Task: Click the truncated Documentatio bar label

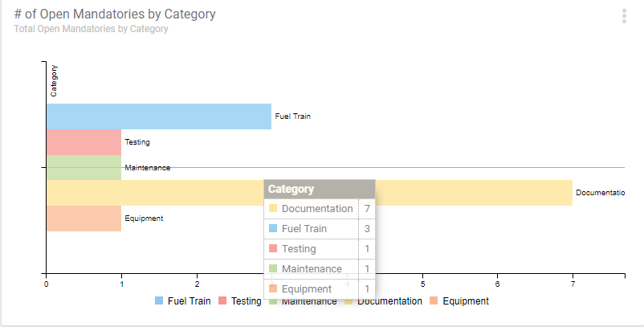Action: point(601,193)
